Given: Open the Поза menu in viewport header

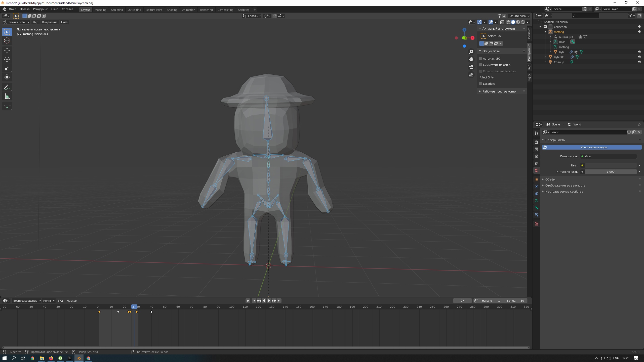Looking at the screenshot, I should coord(64,22).
